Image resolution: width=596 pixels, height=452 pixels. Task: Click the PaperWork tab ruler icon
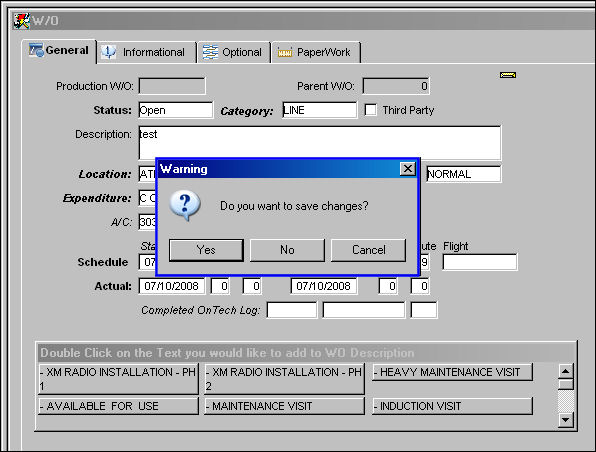pos(285,52)
